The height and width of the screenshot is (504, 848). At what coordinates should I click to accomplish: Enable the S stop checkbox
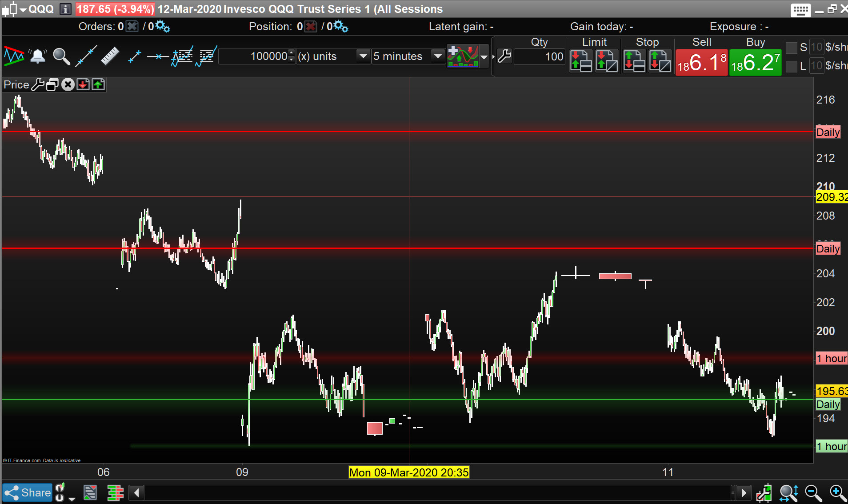click(792, 48)
